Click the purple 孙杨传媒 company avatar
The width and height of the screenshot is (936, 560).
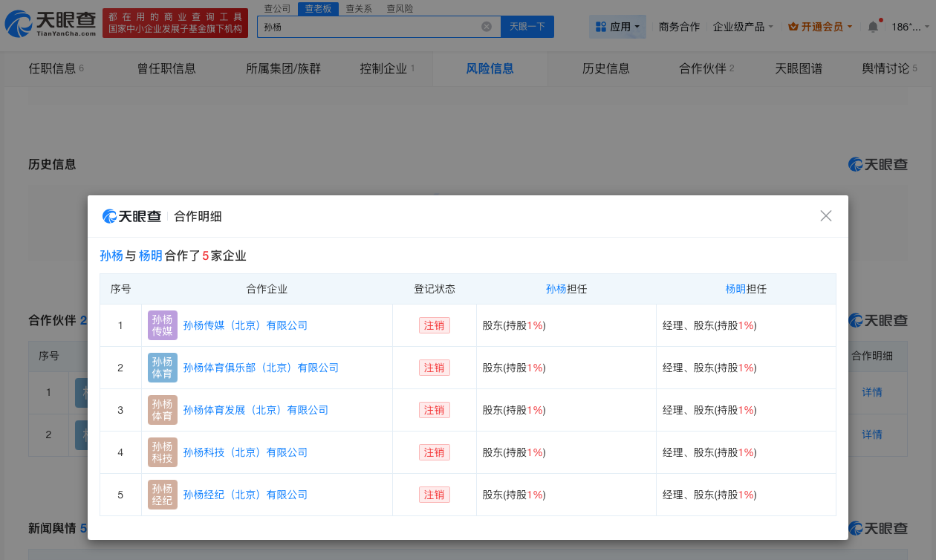162,325
